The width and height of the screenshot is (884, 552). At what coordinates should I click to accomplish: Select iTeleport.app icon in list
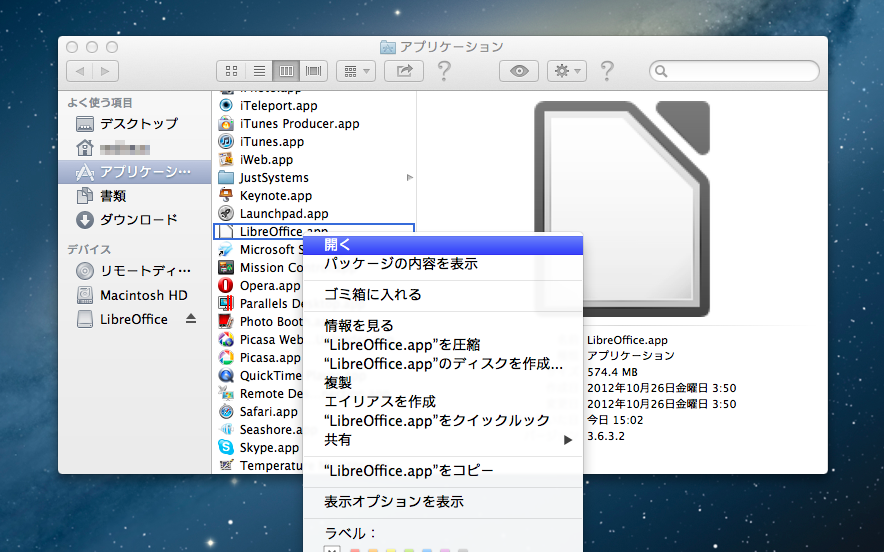pos(226,105)
